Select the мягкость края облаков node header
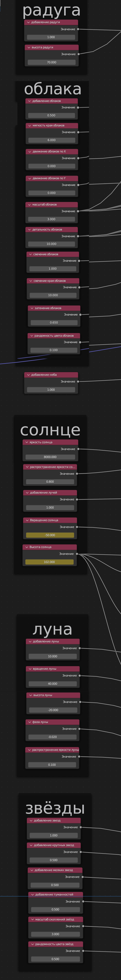121x980 pixels. (x=52, y=126)
